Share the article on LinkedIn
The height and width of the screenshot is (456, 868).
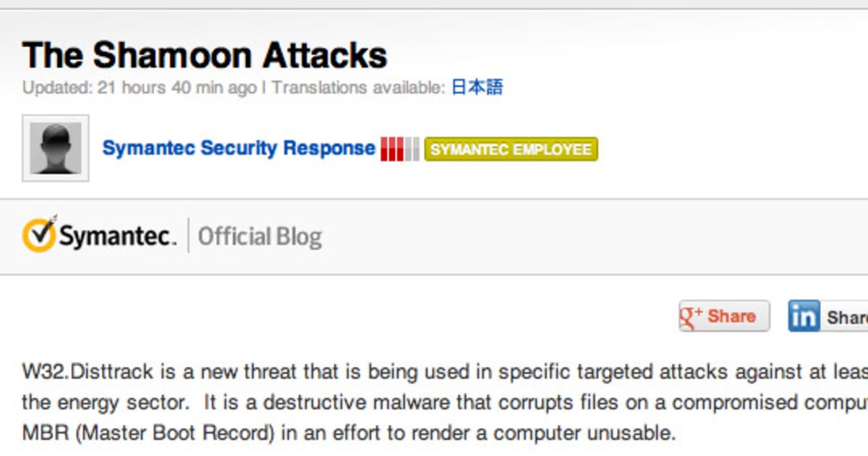825,316
